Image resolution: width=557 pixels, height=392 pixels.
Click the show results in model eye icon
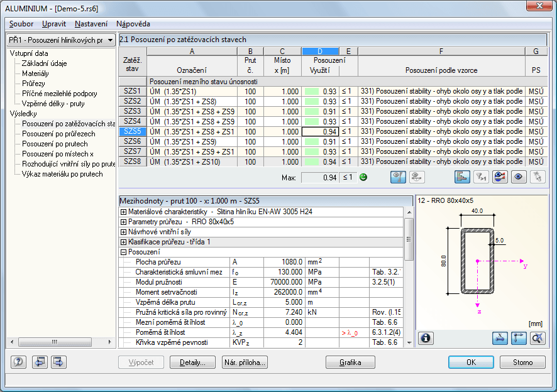500,177
